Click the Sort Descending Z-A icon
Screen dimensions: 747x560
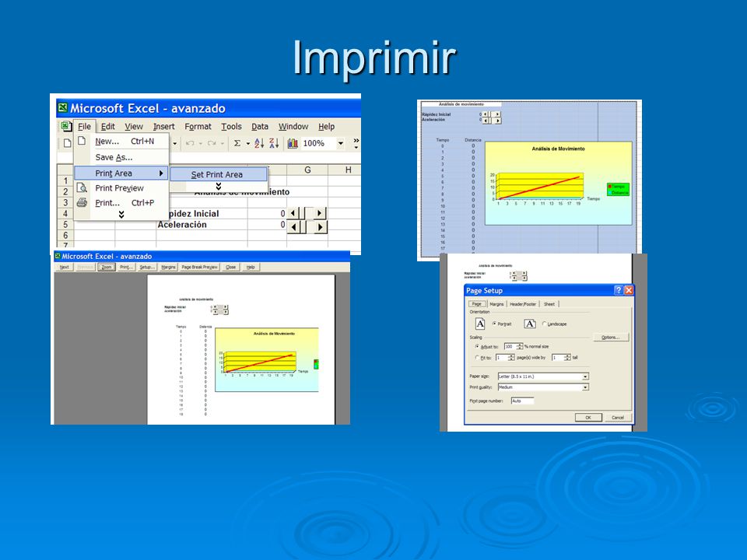coord(274,143)
